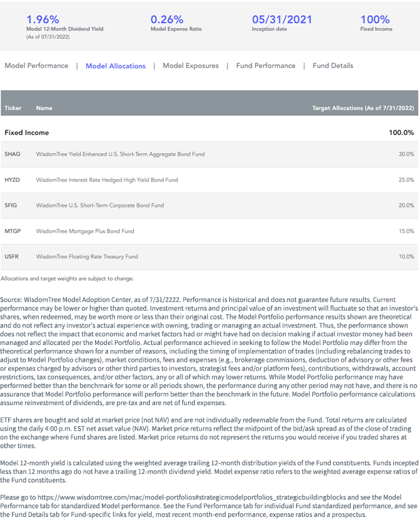Screen dimensions: 420x525
Task: Click the 1.96% dividend yield figure
Action: (42, 19)
